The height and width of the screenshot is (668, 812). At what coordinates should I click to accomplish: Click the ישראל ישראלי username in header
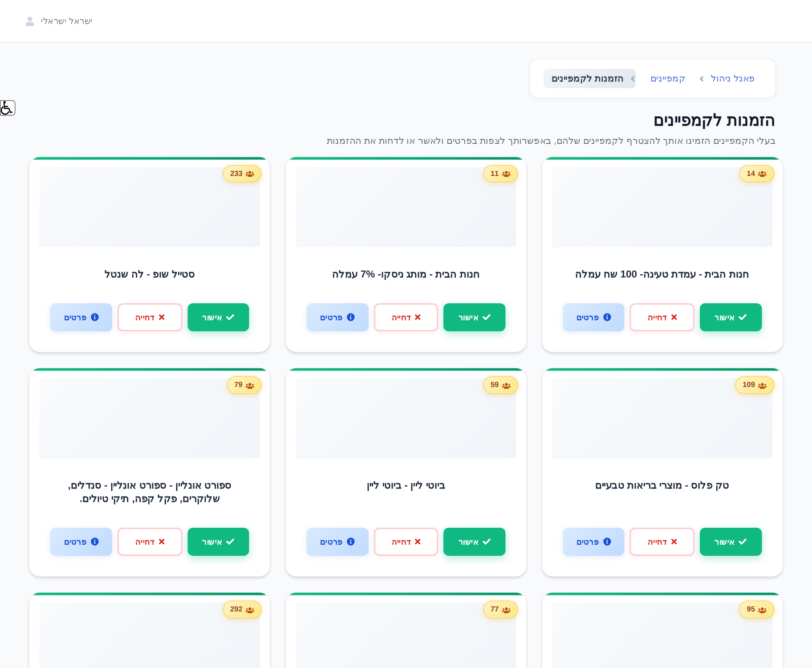pyautogui.click(x=66, y=21)
